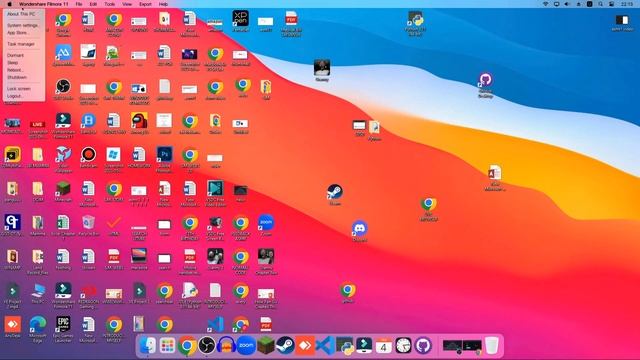
Task: Select the Epic Games Launcher desktop icon
Action: [63, 324]
